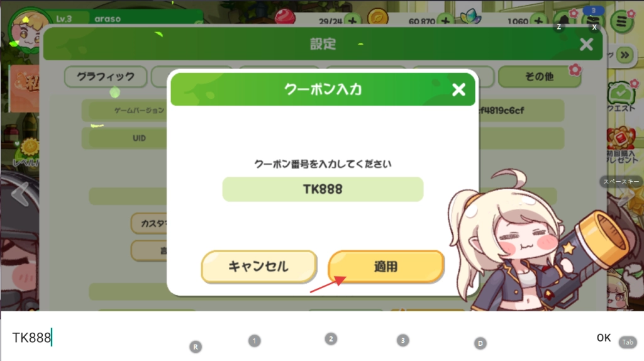Open the mail icon with badge 3

click(x=592, y=19)
